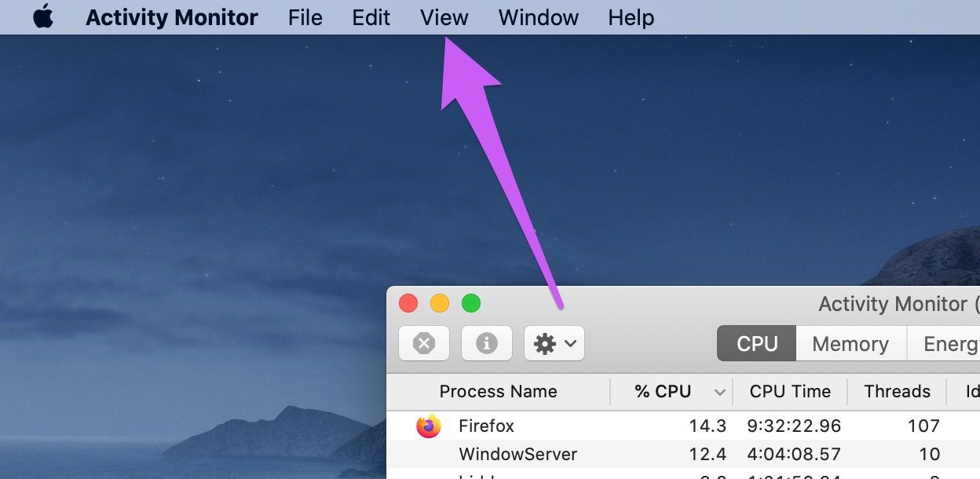Click the yellow minimize window button
The height and width of the screenshot is (479, 980).
tap(440, 303)
